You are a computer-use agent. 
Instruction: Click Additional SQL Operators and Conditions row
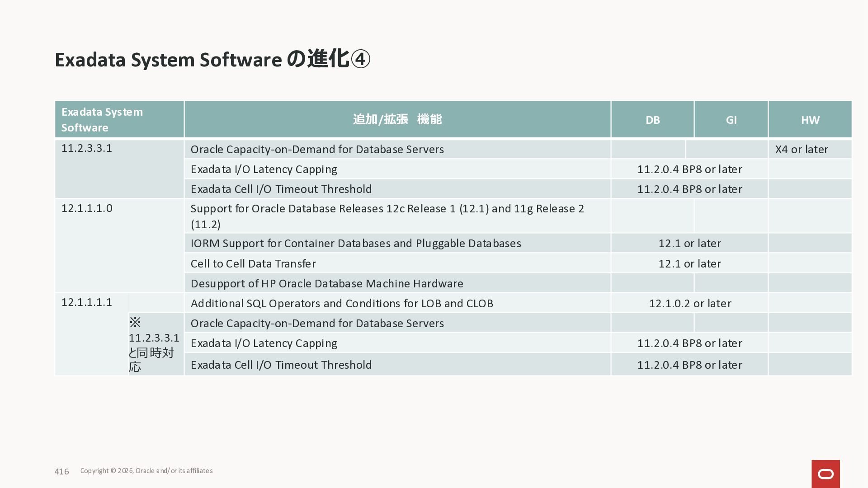coord(341,303)
